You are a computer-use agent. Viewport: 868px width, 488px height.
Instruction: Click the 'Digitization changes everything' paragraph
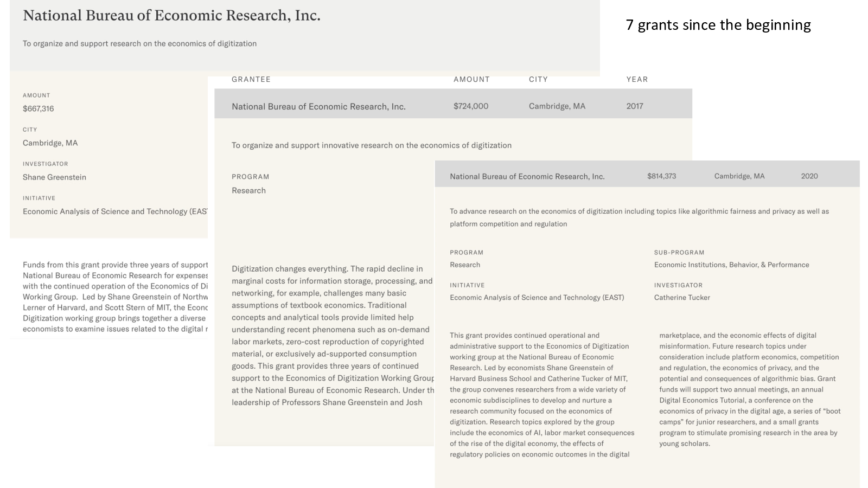click(333, 336)
